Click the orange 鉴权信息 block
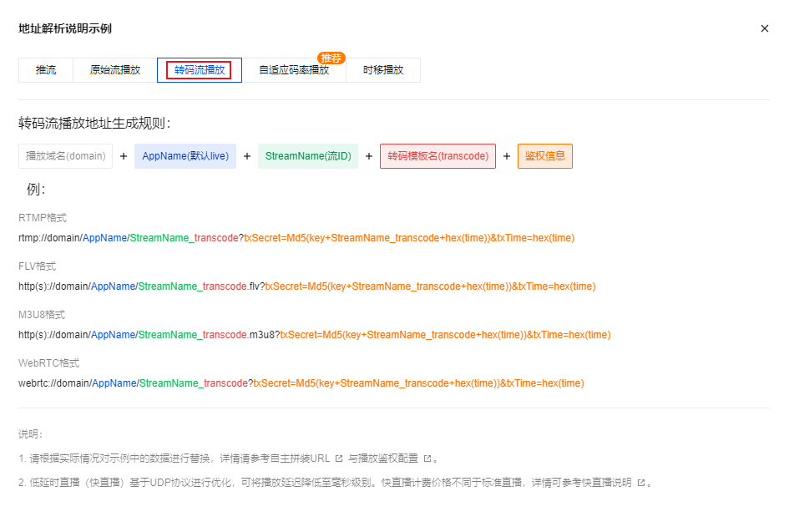789x532 pixels. pyautogui.click(x=544, y=156)
